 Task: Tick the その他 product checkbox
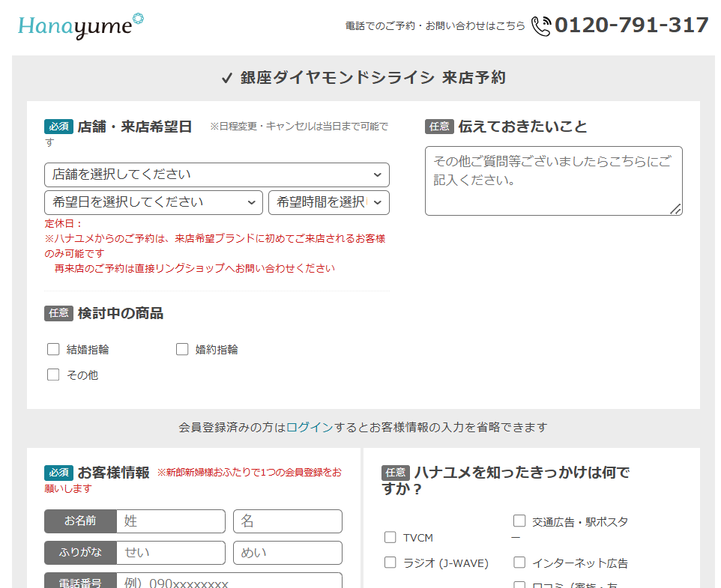click(x=53, y=375)
